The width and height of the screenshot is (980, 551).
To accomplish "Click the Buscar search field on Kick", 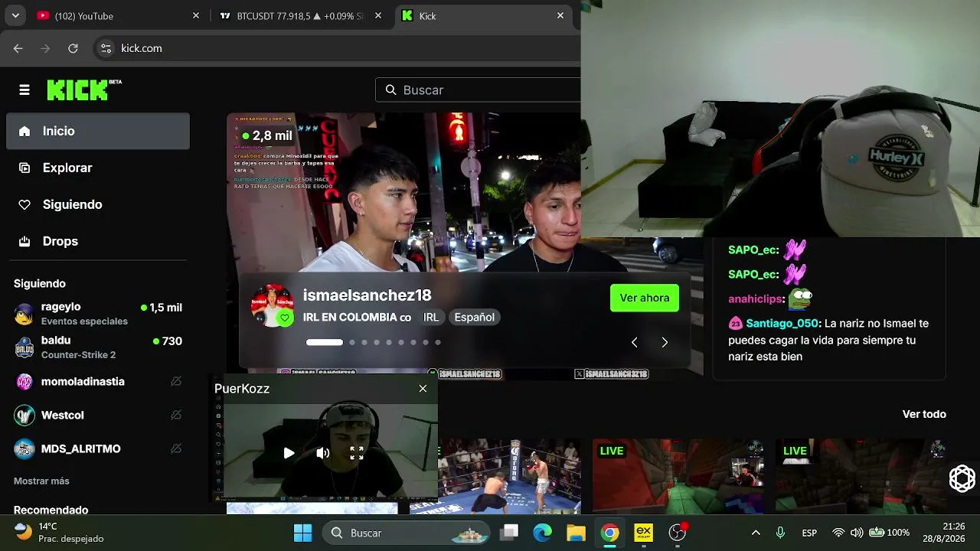I will pyautogui.click(x=478, y=90).
